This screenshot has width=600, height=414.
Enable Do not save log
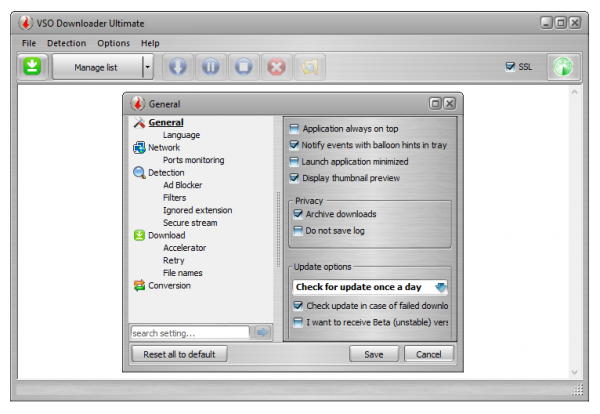[298, 230]
